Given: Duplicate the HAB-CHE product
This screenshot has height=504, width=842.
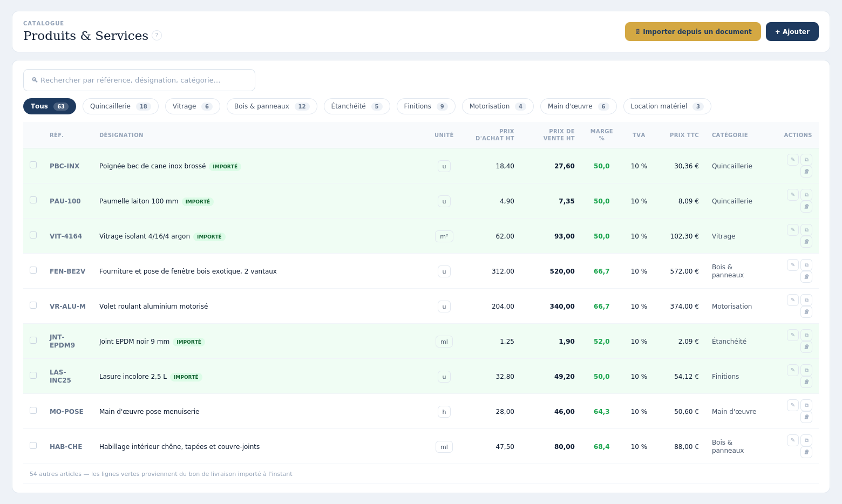Looking at the screenshot, I should pyautogui.click(x=806, y=440).
